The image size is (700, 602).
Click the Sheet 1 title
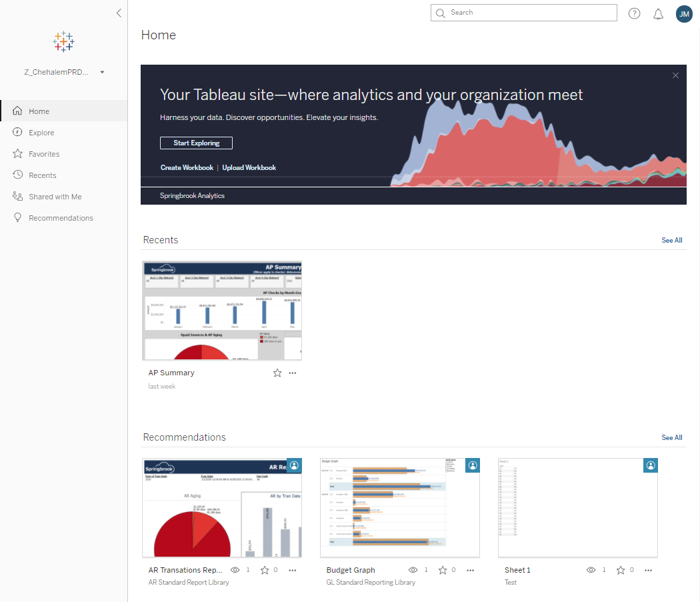517,570
